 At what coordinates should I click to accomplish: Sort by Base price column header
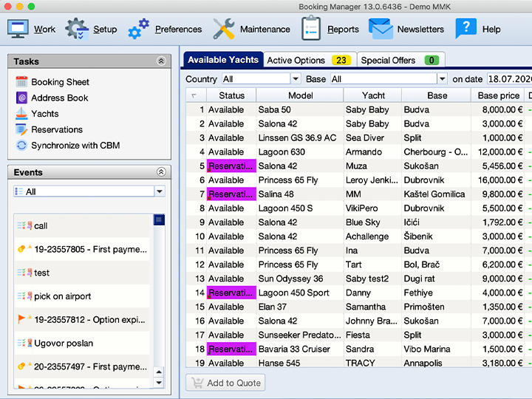[498, 95]
